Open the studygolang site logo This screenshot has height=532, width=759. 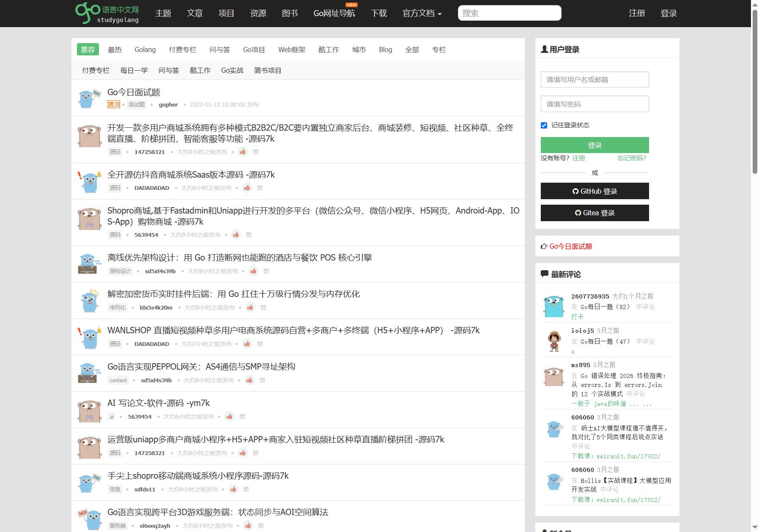coord(107,13)
